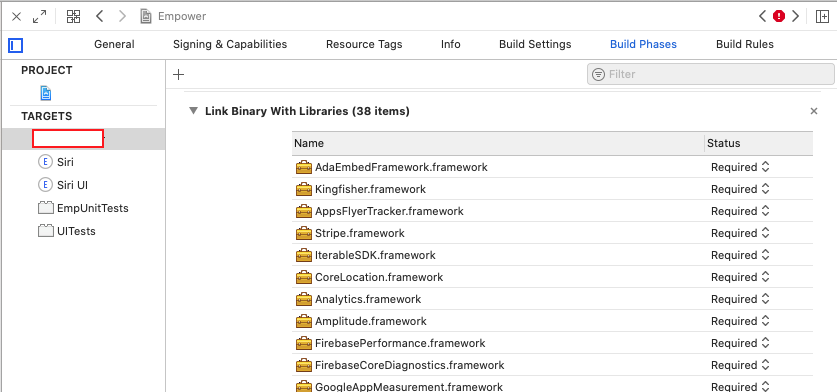This screenshot has width=837, height=392.
Task: Select the Build Phases tab
Action: 643,44
